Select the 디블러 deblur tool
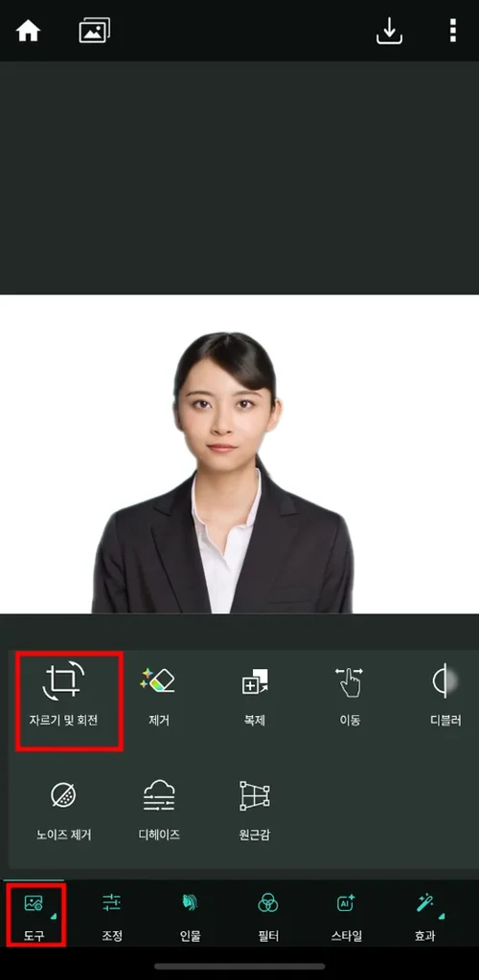This screenshot has height=980, width=479. (445, 695)
